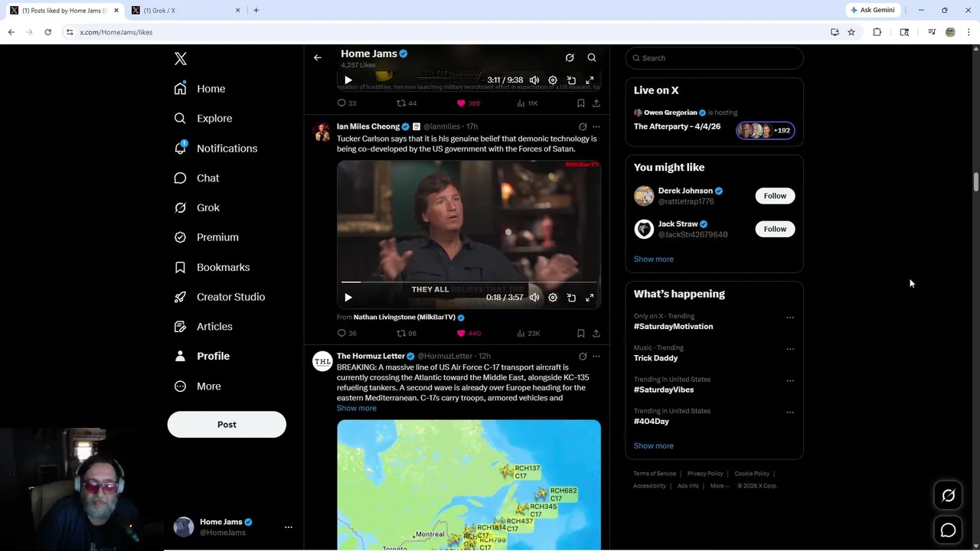Open Chat in sidebar
This screenshot has height=551, width=980.
point(197,178)
